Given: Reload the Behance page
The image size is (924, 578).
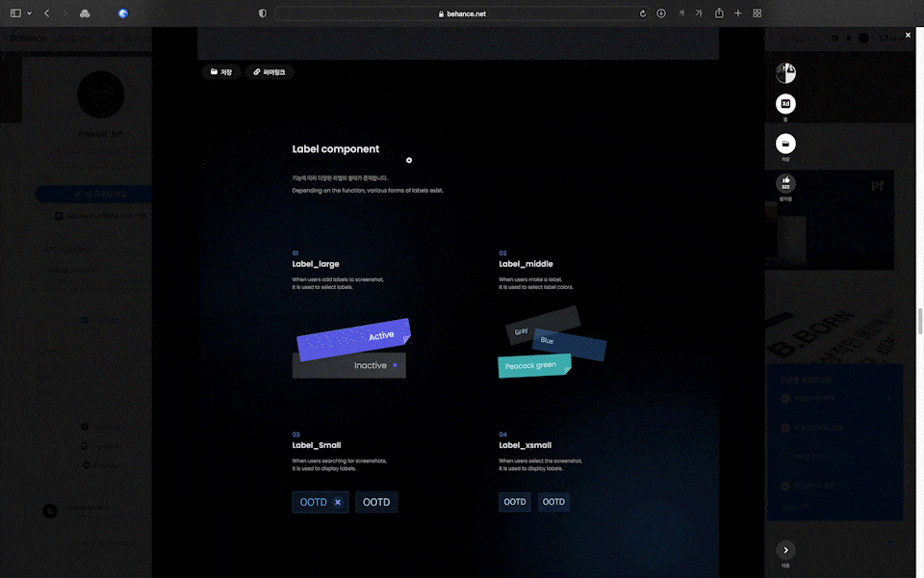Looking at the screenshot, I should (x=642, y=13).
